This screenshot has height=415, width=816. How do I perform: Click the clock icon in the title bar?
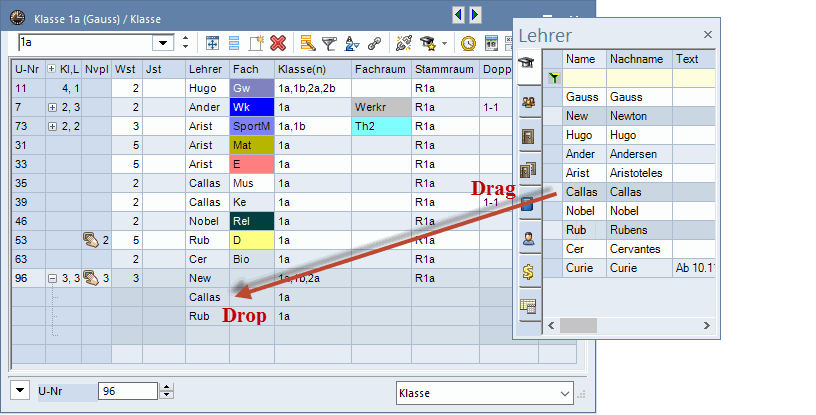click(17, 18)
